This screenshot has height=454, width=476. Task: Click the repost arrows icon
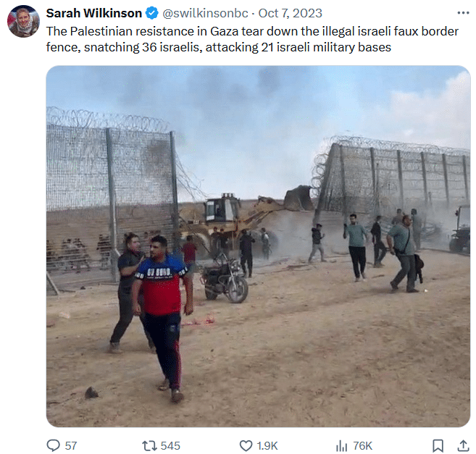point(149,446)
